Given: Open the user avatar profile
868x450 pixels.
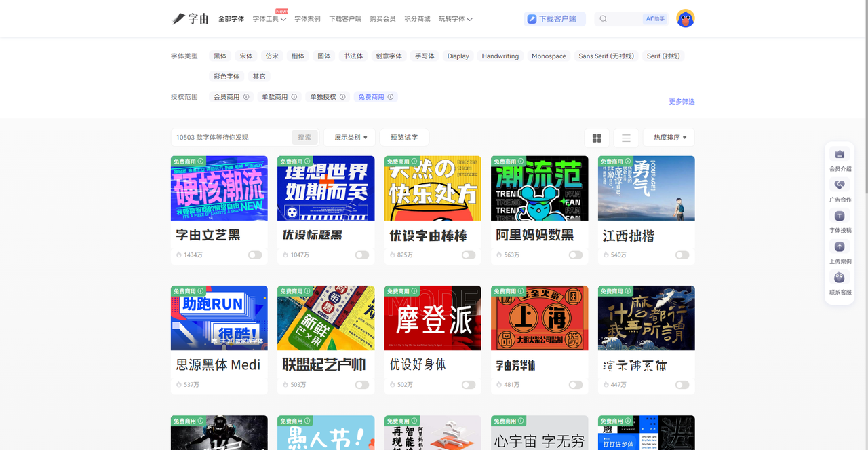Looking at the screenshot, I should 685,19.
